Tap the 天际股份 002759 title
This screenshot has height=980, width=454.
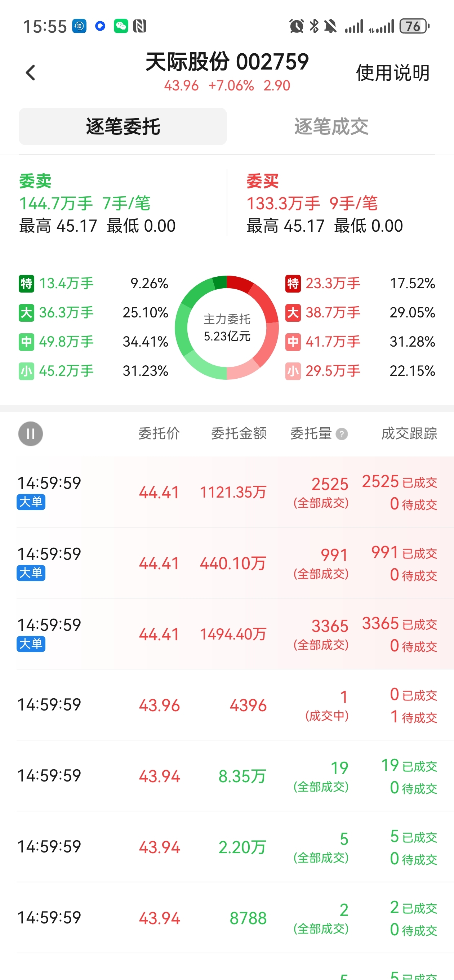coord(227,62)
